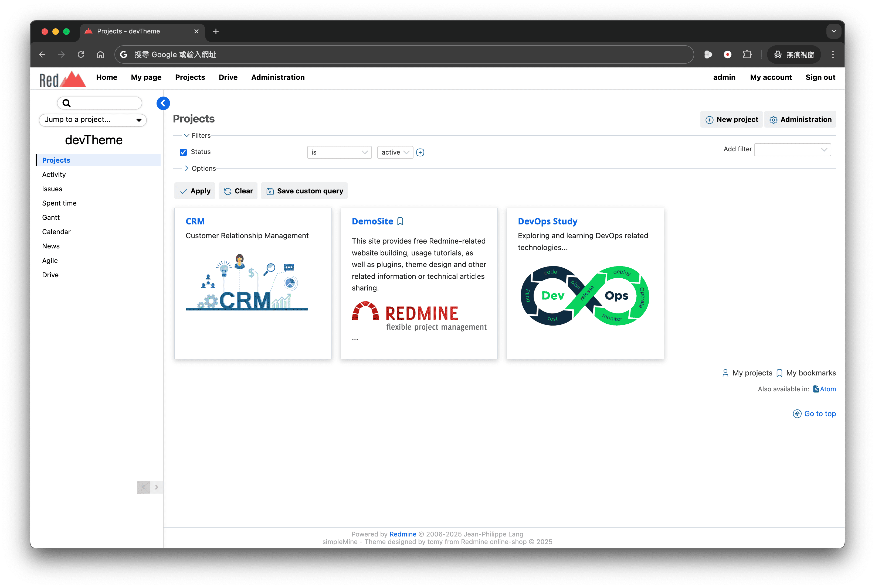Viewport: 875px width, 588px height.
Task: Open the Jump to a project dropdown
Action: click(x=93, y=120)
